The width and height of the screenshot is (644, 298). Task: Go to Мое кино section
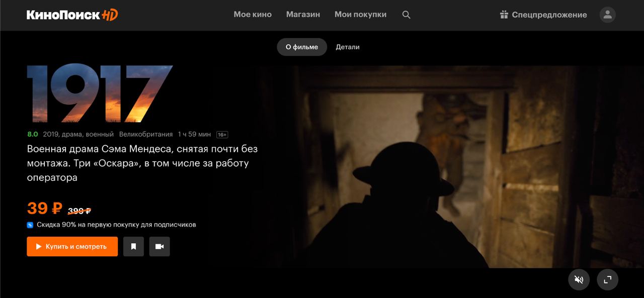253,15
